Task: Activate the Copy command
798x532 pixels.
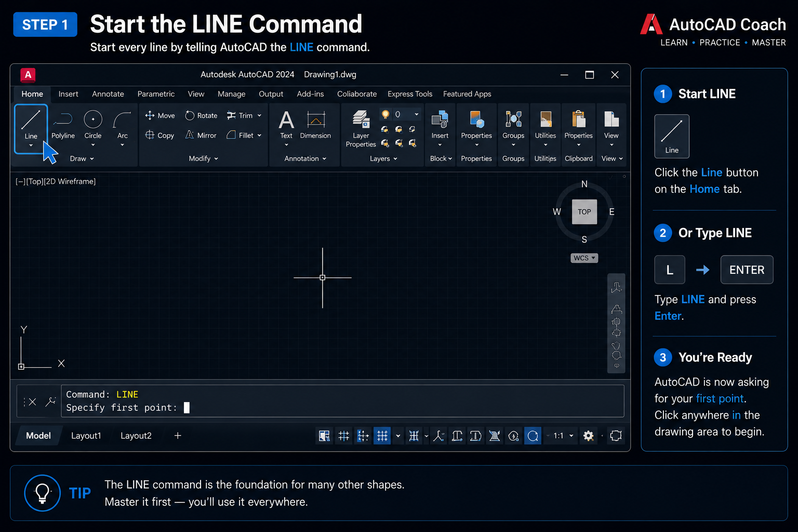Action: [159, 135]
